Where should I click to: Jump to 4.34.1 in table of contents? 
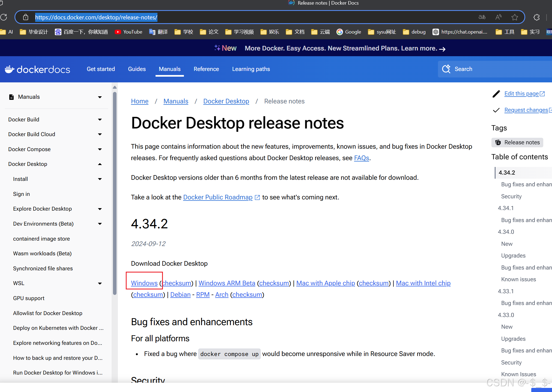point(506,208)
